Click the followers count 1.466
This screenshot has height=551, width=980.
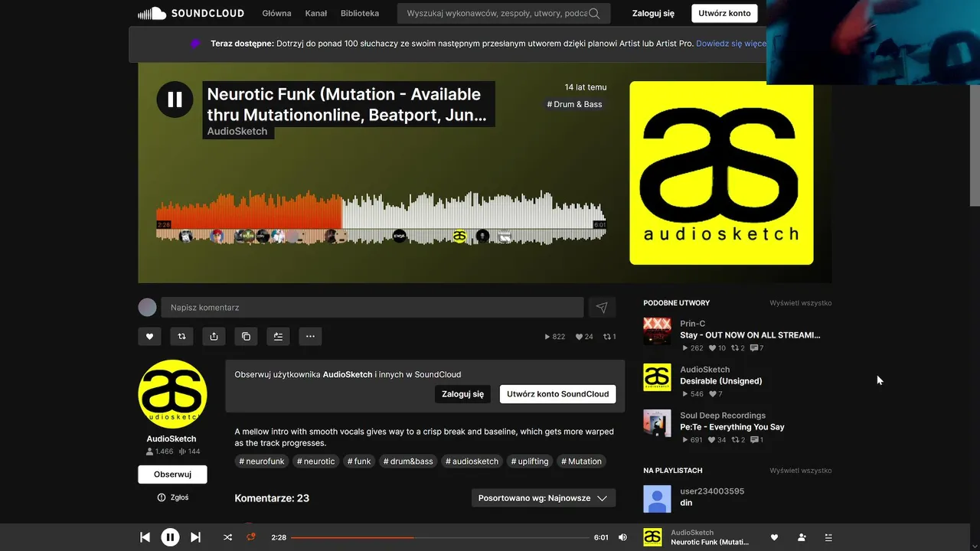click(x=159, y=452)
